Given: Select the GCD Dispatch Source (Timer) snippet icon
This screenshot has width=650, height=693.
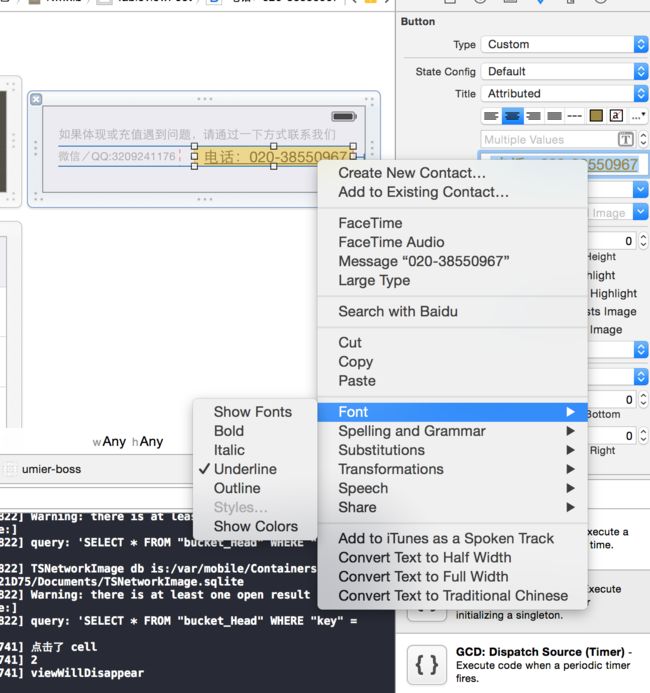Looking at the screenshot, I should coord(427,665).
